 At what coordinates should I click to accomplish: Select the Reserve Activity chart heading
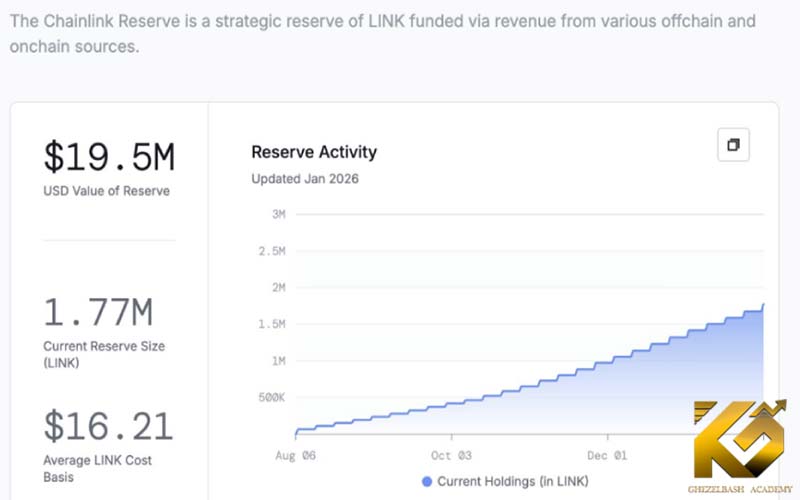tap(314, 152)
